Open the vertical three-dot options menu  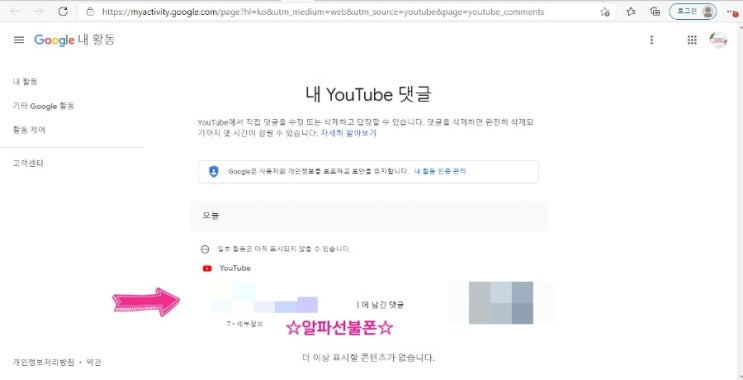coord(652,40)
